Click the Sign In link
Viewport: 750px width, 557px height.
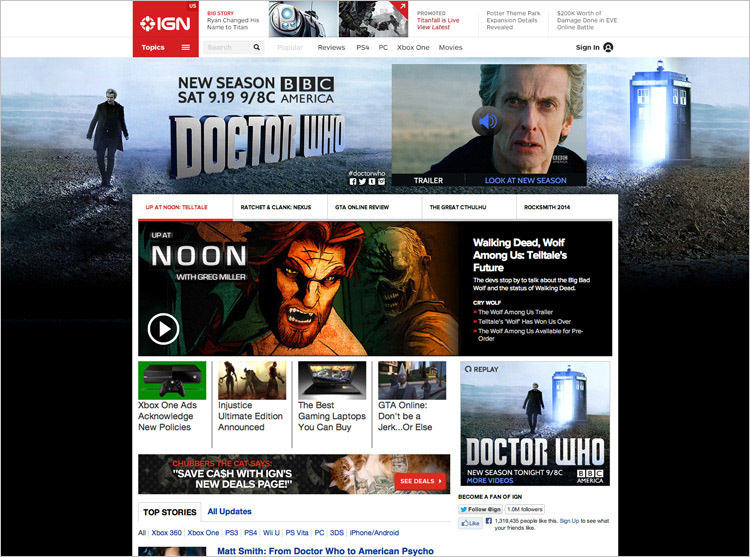click(587, 47)
